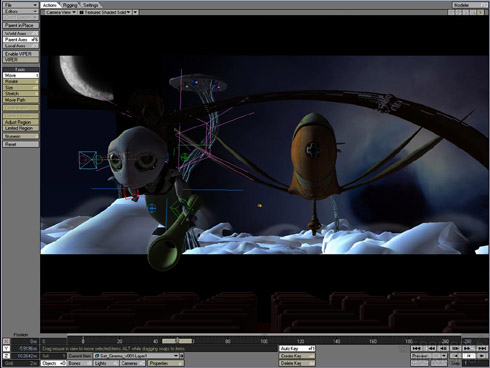Open the Camera View dropdown

click(61, 12)
